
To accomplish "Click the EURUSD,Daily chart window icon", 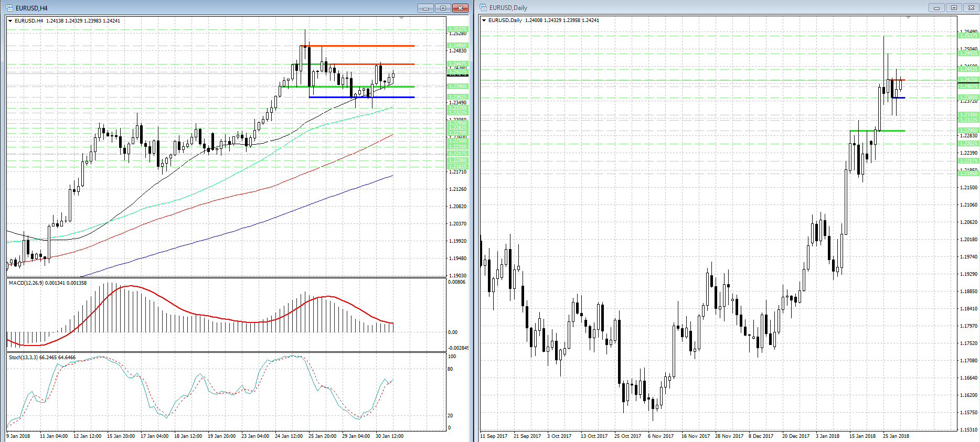I will click(483, 8).
